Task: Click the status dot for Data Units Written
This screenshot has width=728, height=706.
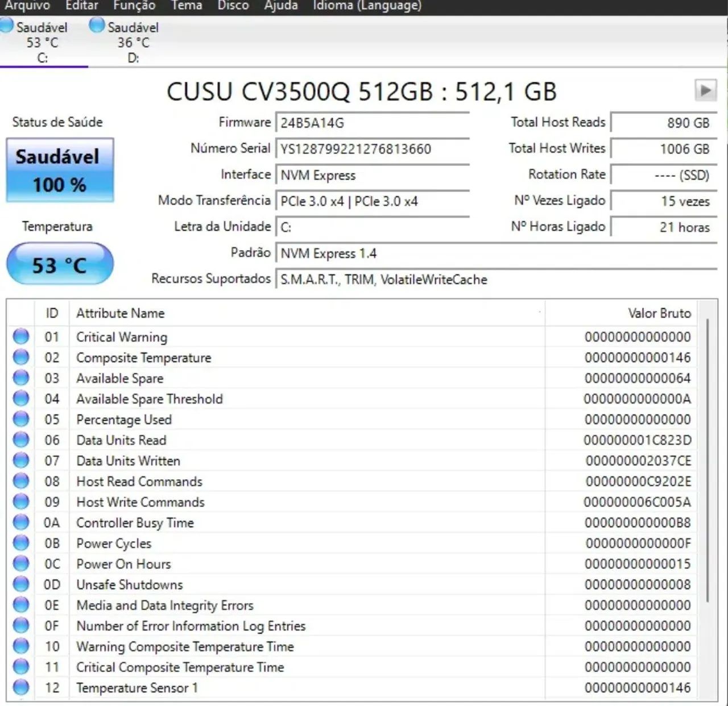Action: (21, 460)
